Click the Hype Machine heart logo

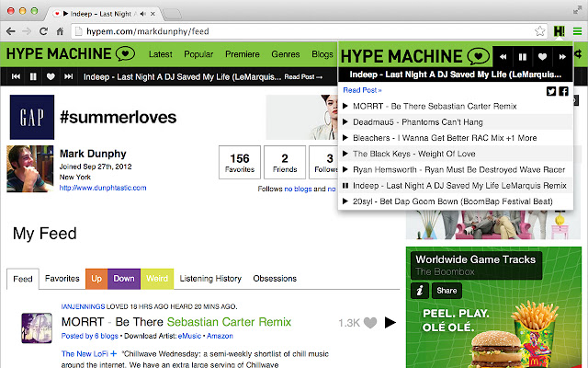coord(125,53)
